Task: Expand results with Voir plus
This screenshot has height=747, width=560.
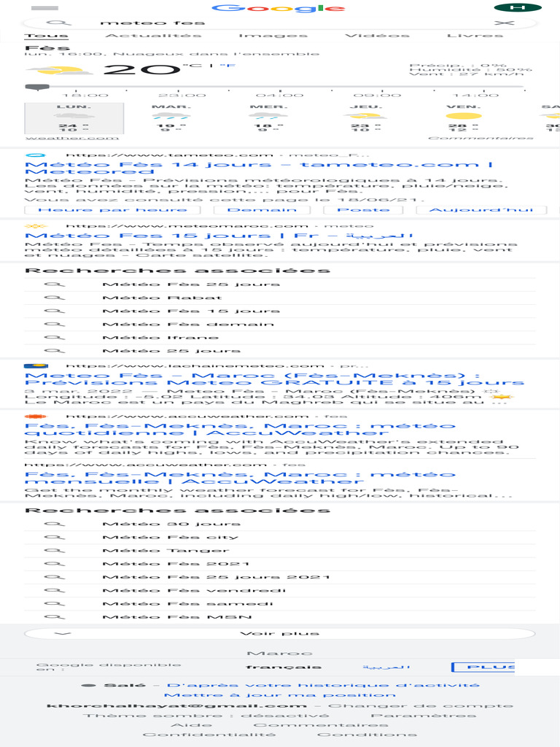Action: tap(279, 634)
